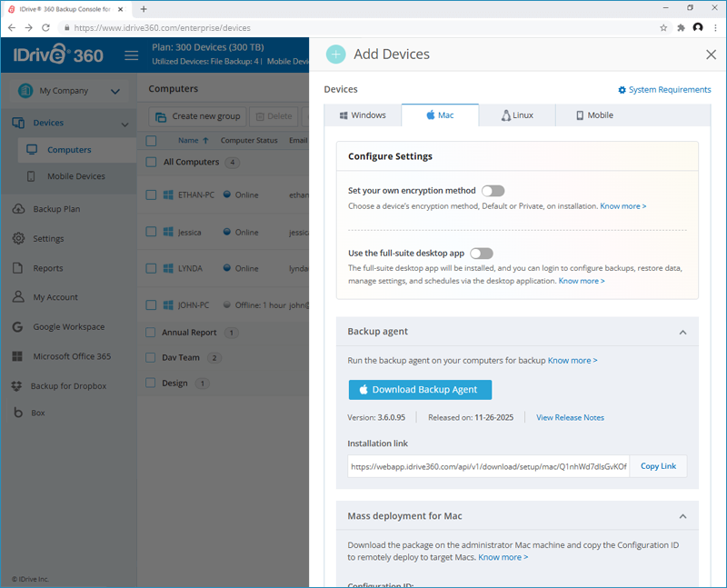Screen dimensions: 727x588
Task: Close the Add Devices panel
Action: click(x=711, y=55)
